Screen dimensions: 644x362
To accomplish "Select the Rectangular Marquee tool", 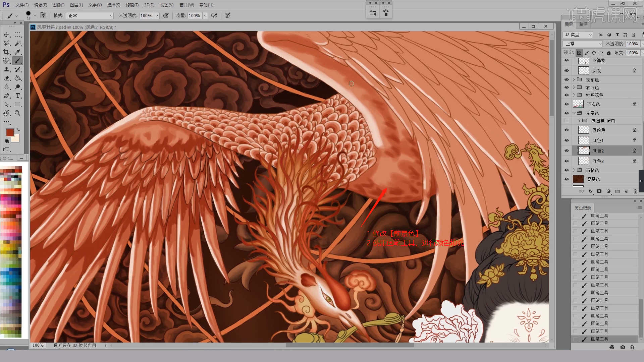I will click(x=18, y=35).
